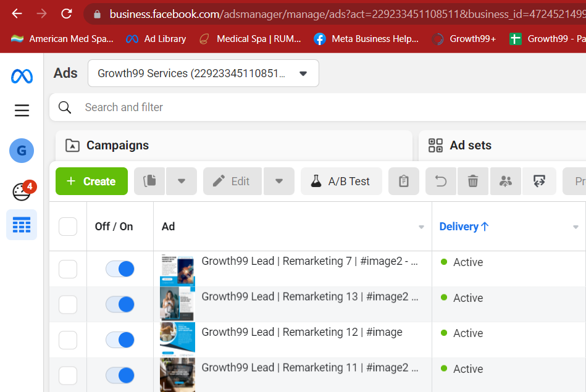Tick the checkbox for Remarketing 7 ad
This screenshot has height=392, width=586.
coord(68,269)
